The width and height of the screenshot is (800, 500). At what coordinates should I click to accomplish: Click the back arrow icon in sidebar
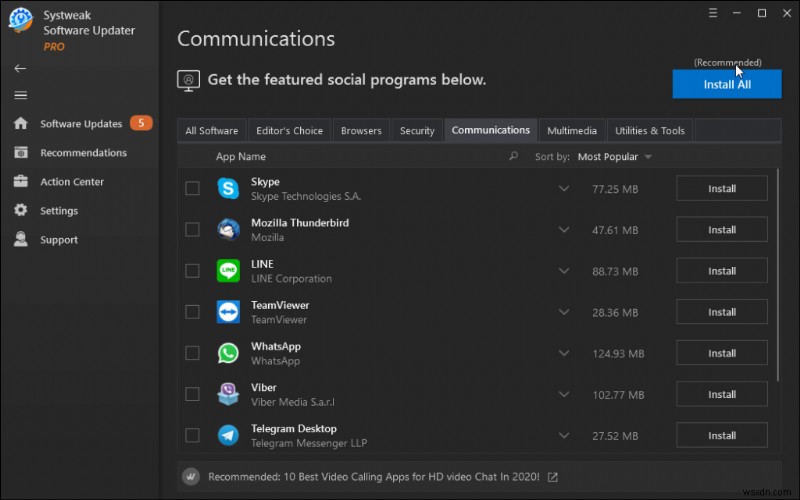pos(20,68)
